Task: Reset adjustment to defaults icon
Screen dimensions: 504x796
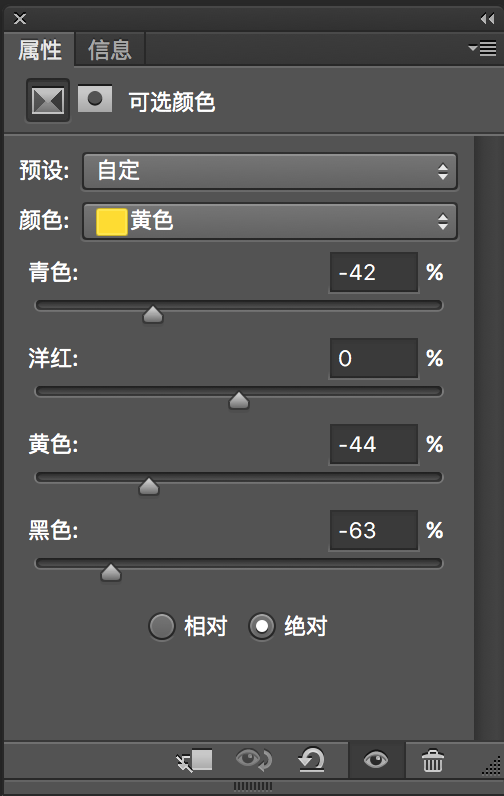Action: (x=311, y=760)
